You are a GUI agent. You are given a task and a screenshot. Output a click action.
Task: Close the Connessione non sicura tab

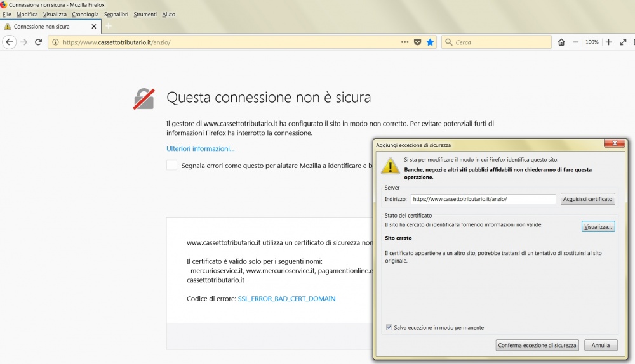click(x=94, y=26)
